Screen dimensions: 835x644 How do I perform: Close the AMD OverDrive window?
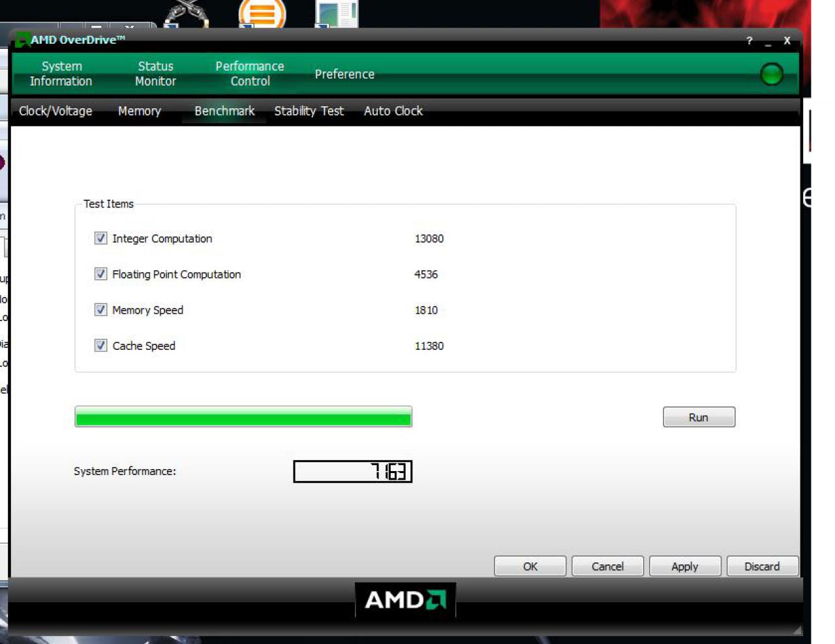(787, 40)
